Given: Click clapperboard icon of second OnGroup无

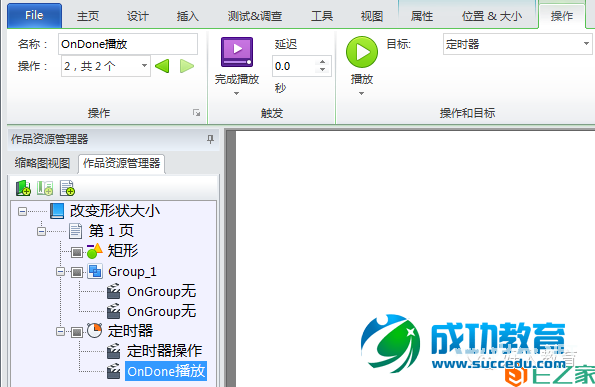Looking at the screenshot, I should pos(113,311).
